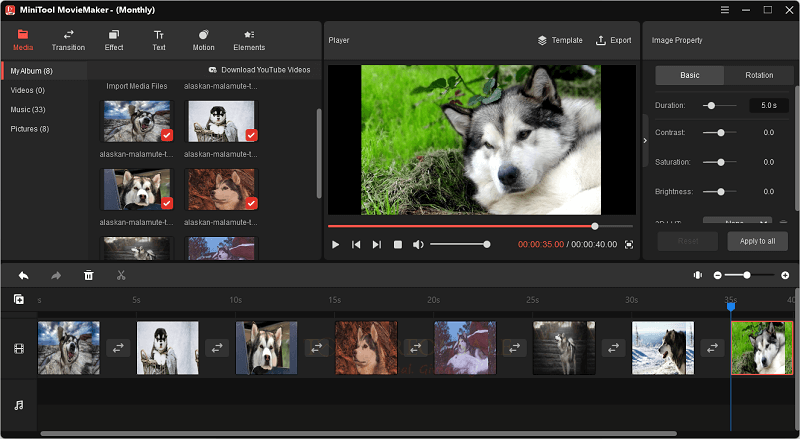Click transition slot after second clip

point(217,348)
